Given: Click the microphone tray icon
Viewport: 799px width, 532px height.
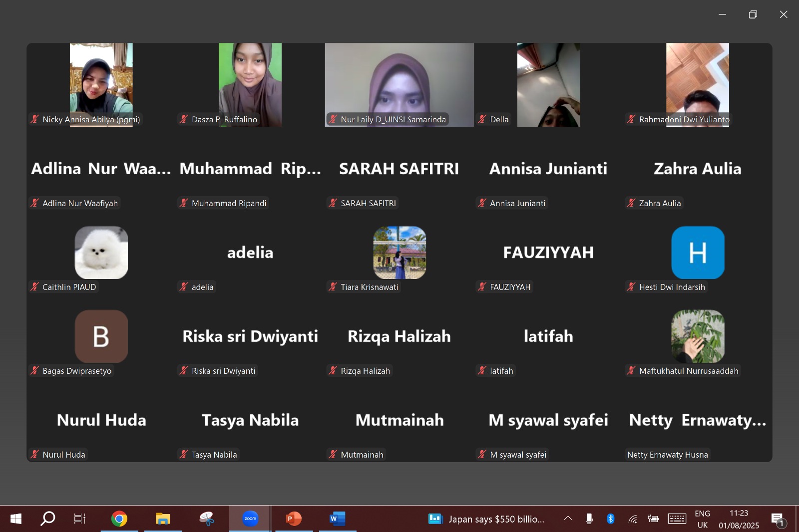Looking at the screenshot, I should [589, 519].
